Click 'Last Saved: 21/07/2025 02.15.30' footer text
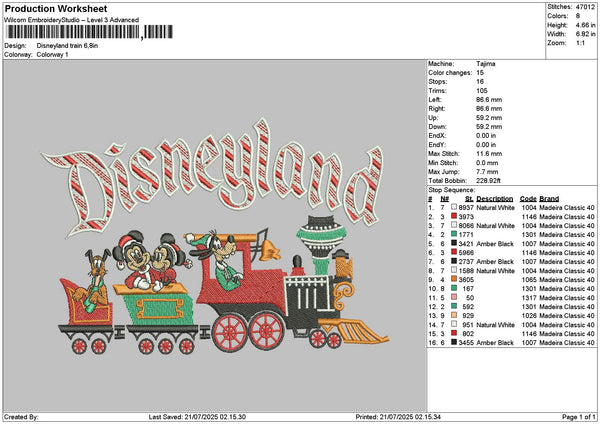The height and width of the screenshot is (424, 600). (197, 417)
